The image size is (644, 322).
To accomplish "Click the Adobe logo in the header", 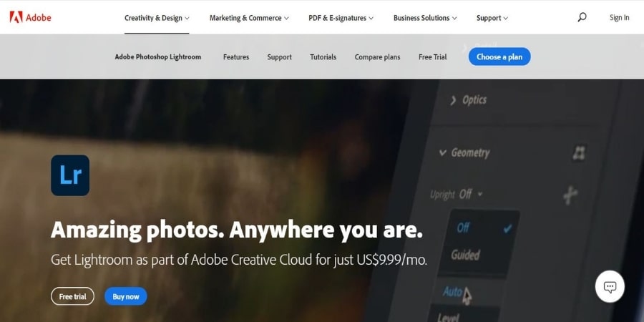I will (30, 17).
